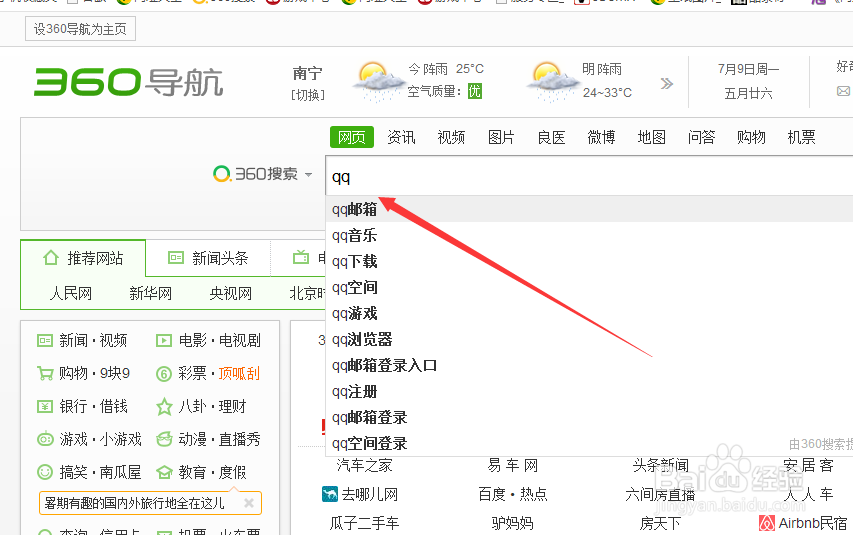The image size is (853, 535).
Task: Click the 购物 shopping cart icon
Action: [x=45, y=373]
